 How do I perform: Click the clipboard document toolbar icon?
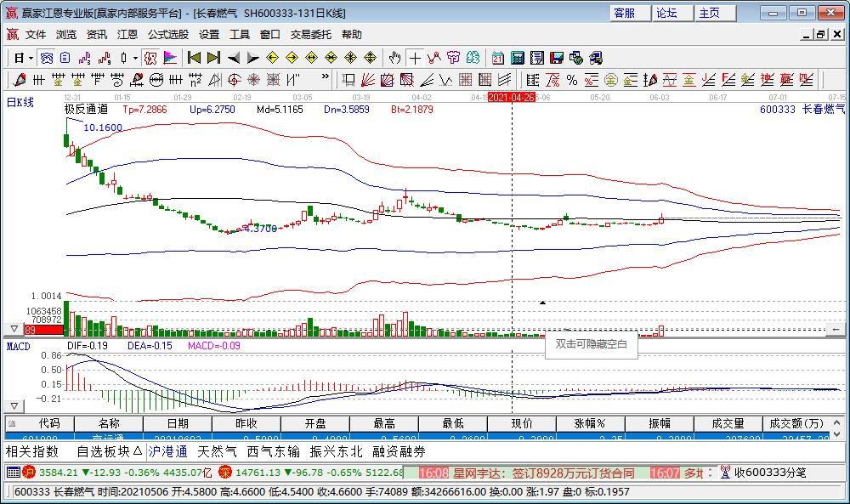[x=65, y=58]
